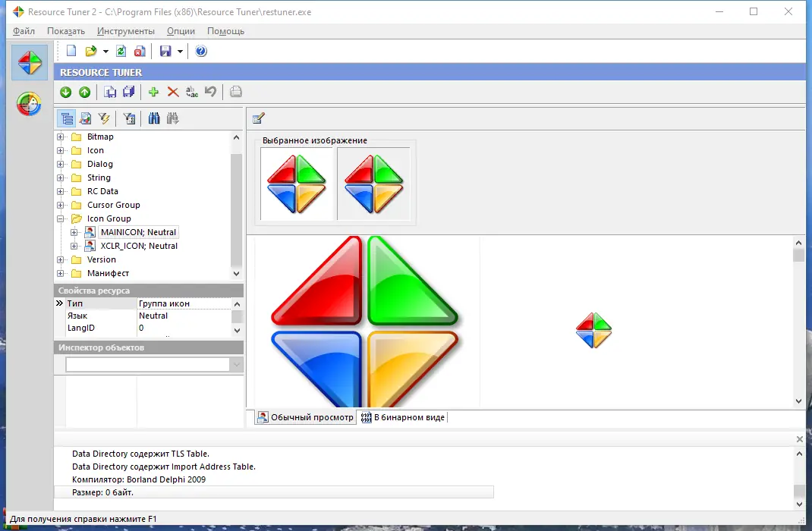Click the resource tree scrollbar down arrow

(237, 273)
